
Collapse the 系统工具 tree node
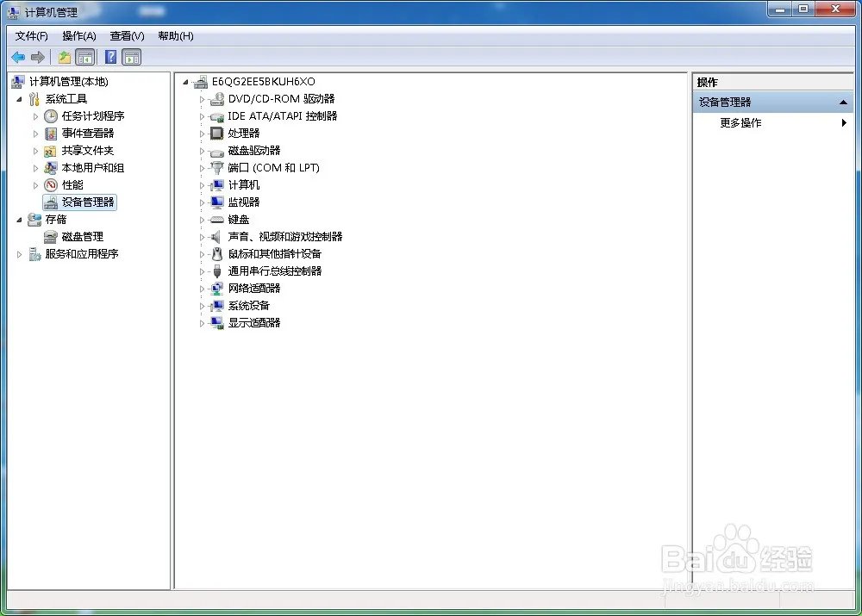tap(19, 99)
